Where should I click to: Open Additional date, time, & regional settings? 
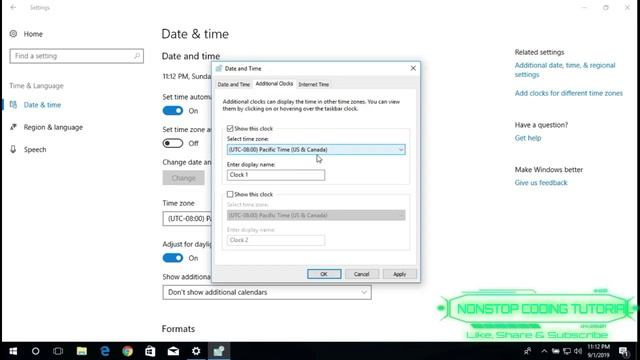(565, 70)
